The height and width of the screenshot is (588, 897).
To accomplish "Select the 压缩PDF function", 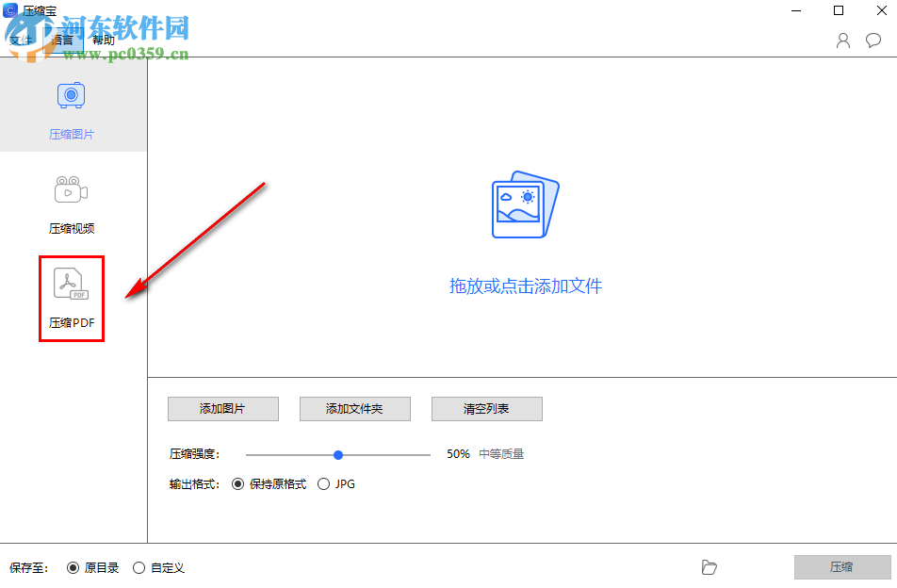I will click(71, 297).
